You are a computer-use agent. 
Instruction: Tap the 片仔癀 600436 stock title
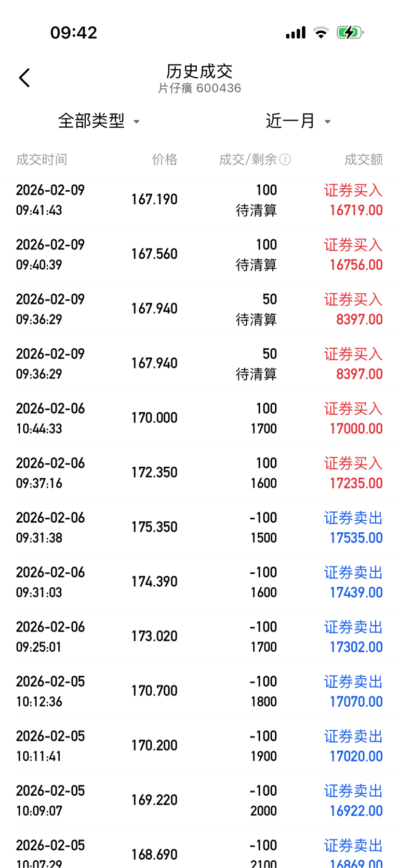(x=199, y=88)
